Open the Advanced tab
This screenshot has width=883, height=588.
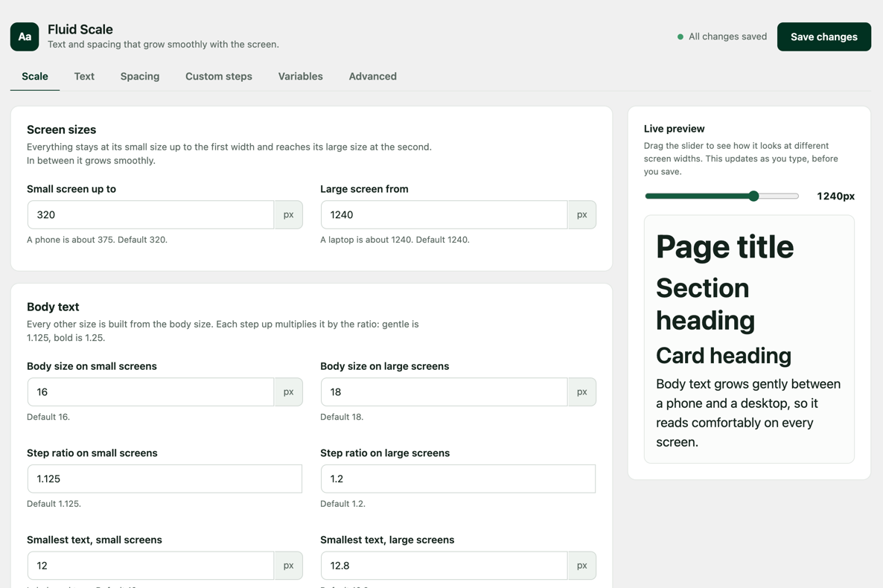coord(372,76)
